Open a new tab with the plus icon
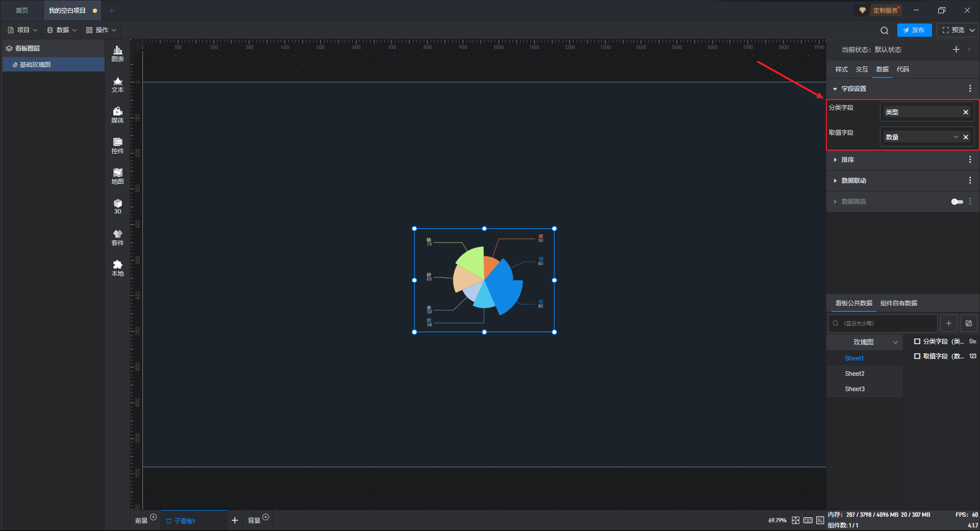Viewport: 980px width, 531px height. click(x=112, y=11)
